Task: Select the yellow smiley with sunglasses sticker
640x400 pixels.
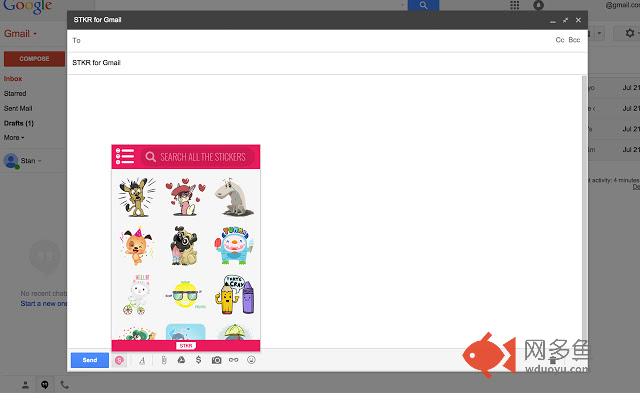Action: (185, 295)
